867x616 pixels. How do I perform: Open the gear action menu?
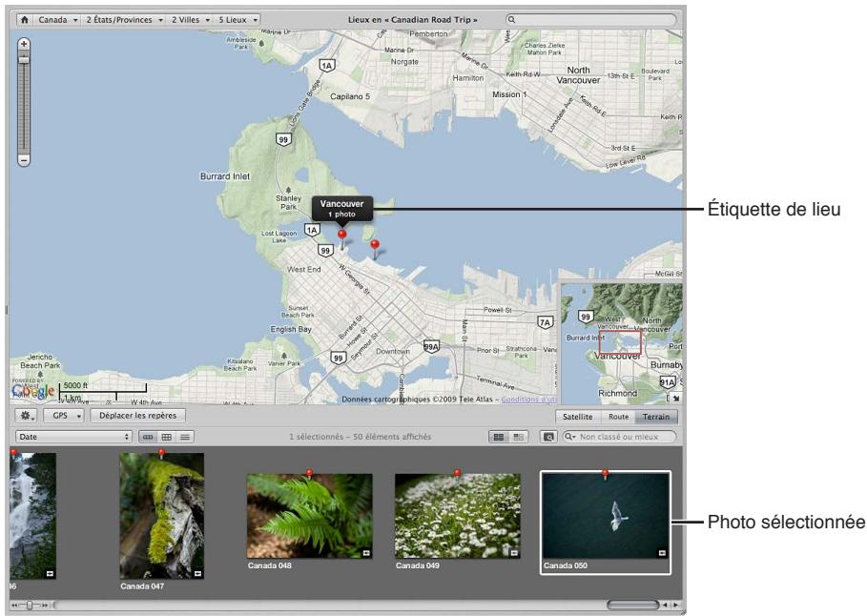tap(26, 415)
